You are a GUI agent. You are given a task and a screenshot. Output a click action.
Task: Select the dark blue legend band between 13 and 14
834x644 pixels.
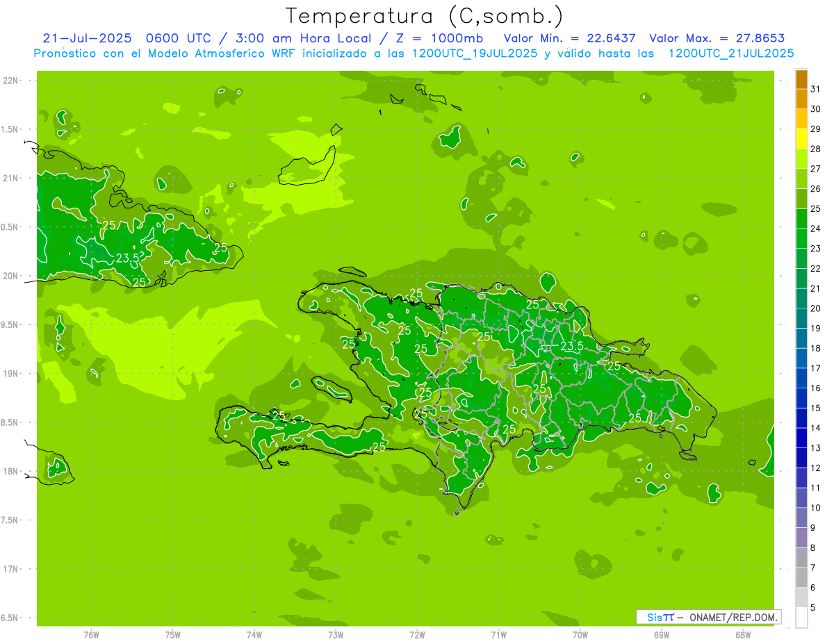tap(801, 438)
